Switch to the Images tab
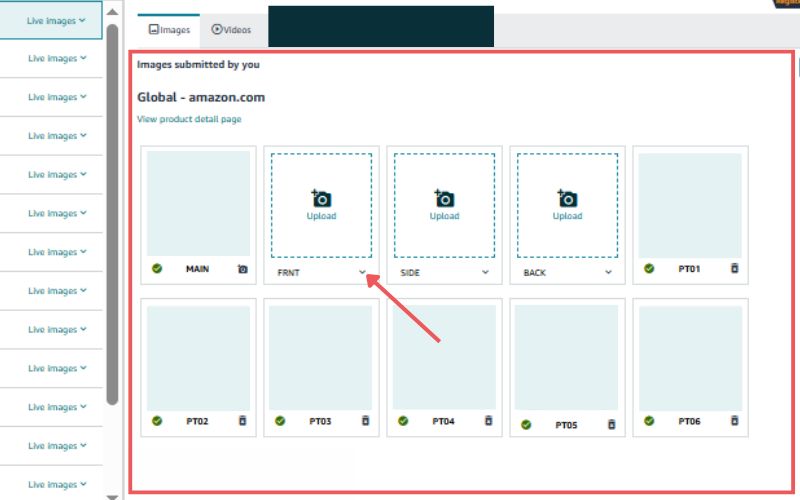 pos(169,30)
